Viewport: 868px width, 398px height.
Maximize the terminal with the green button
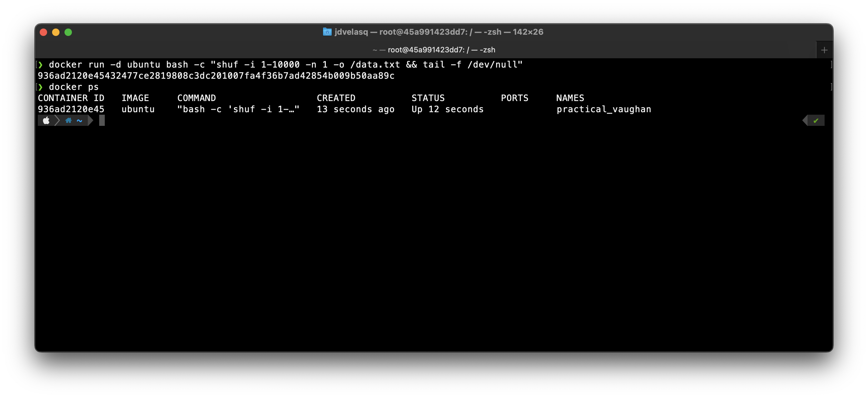69,32
